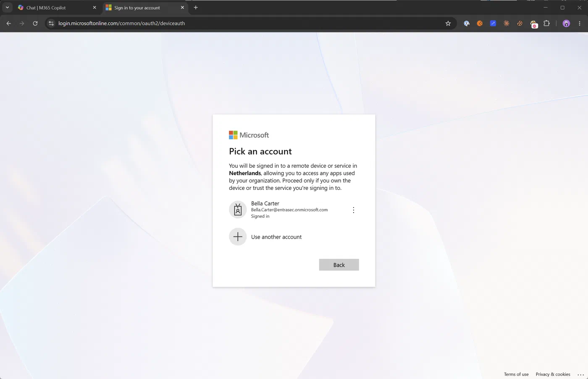The width and height of the screenshot is (588, 379).
Task: Open Chrome's three-dot menu
Action: pos(580,24)
